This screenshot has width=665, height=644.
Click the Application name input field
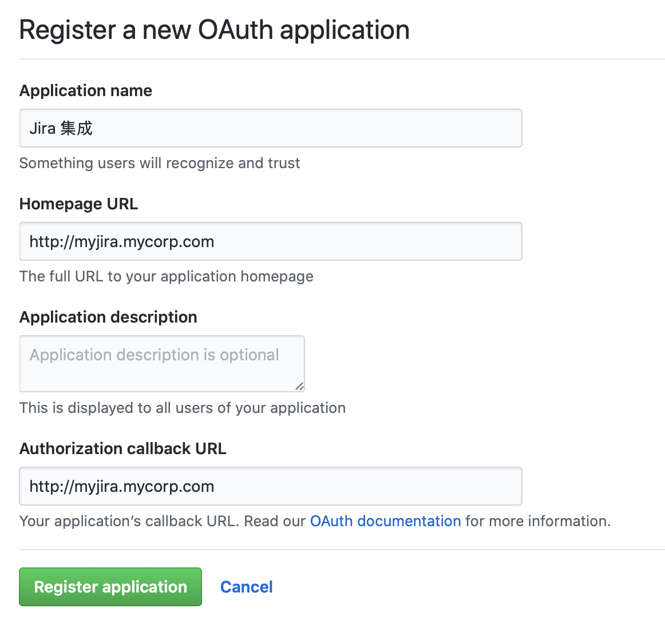(270, 128)
